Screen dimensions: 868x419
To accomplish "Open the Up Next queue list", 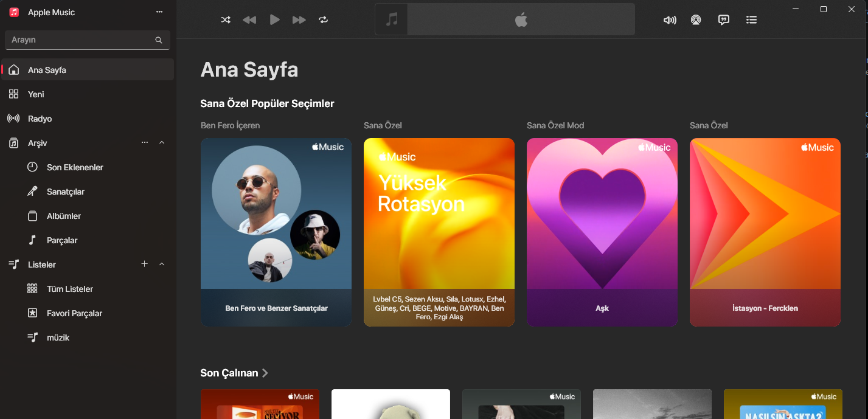I will [x=752, y=19].
